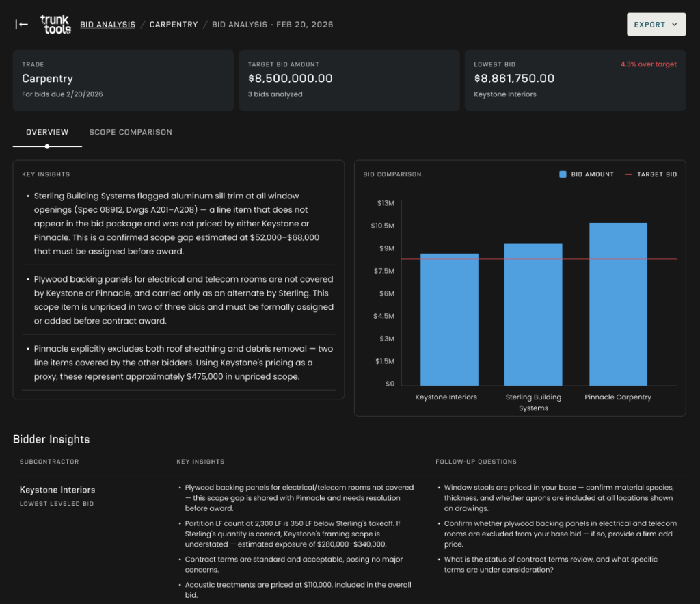Click the Follow-Up Questions column header
Image resolution: width=700 pixels, height=604 pixels.
coord(476,462)
